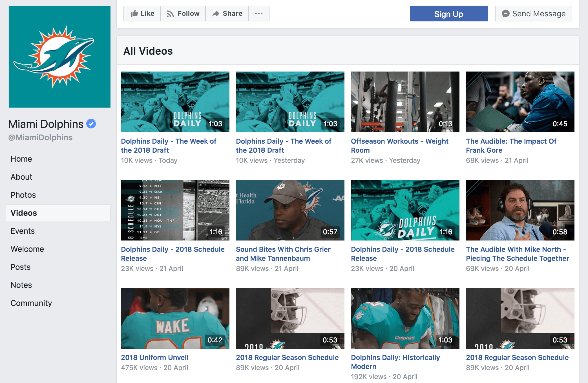Image resolution: width=588 pixels, height=383 pixels.
Task: Click the Follow feed button
Action: tap(183, 14)
